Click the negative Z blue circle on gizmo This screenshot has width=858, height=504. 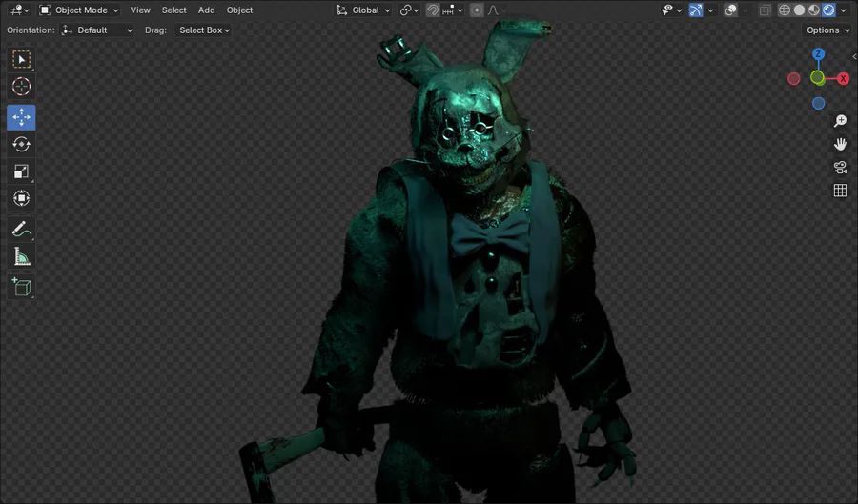tap(818, 103)
